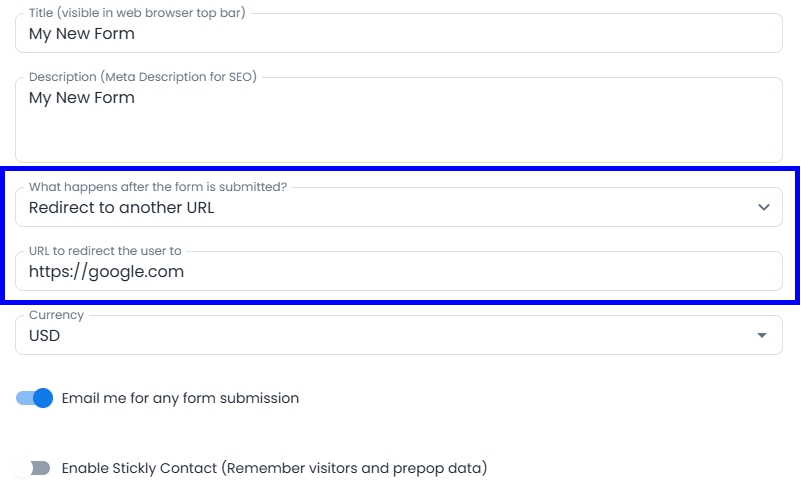This screenshot has height=495, width=801.
Task: Click the chevron arrow on the redirect dropdown
Action: pyautogui.click(x=764, y=208)
